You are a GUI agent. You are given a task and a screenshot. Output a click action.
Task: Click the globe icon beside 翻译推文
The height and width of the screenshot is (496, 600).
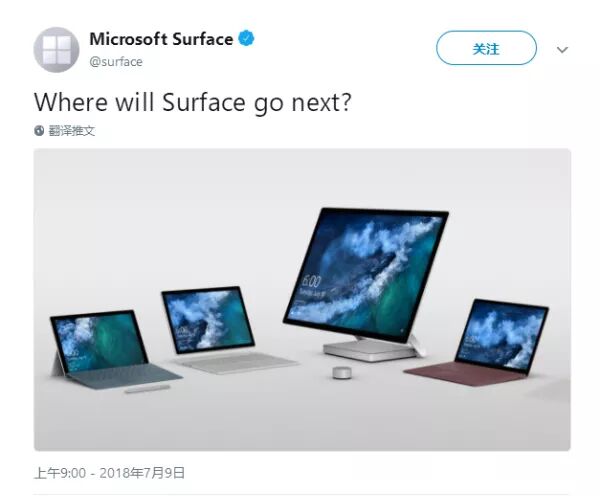pos(39,131)
